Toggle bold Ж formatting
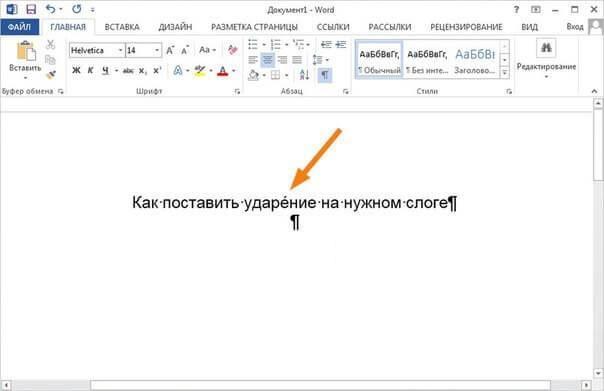The height and width of the screenshot is (391, 604). click(x=76, y=70)
